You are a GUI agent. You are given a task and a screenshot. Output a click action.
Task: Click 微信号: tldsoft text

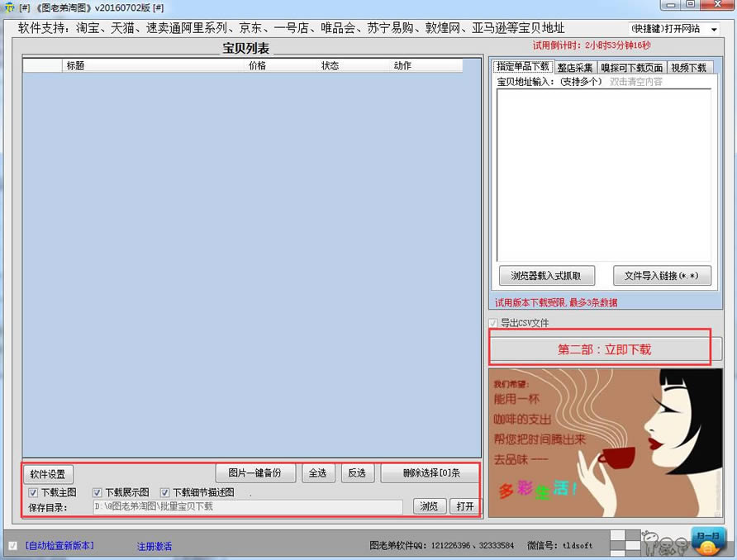(560, 545)
